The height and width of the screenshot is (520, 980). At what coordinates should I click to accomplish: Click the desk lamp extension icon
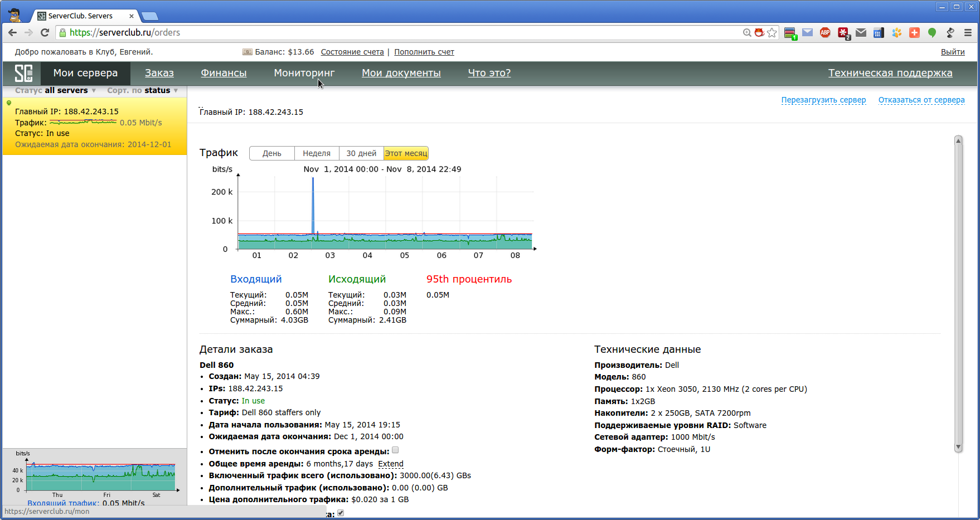950,32
